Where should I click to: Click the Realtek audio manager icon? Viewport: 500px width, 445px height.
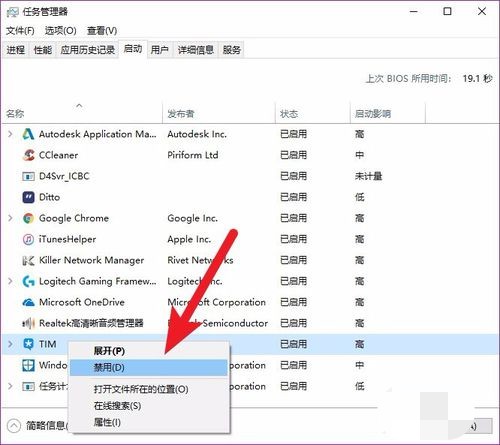coord(28,323)
